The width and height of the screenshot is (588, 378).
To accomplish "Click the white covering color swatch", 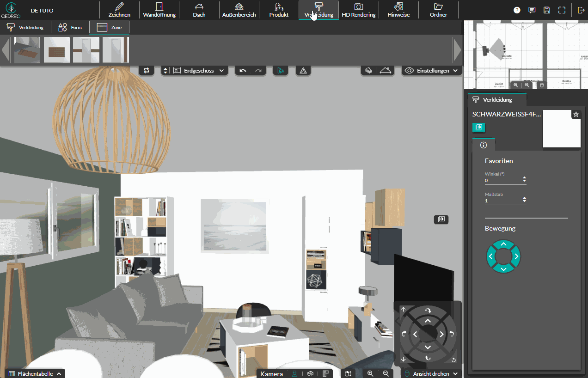I will [562, 129].
